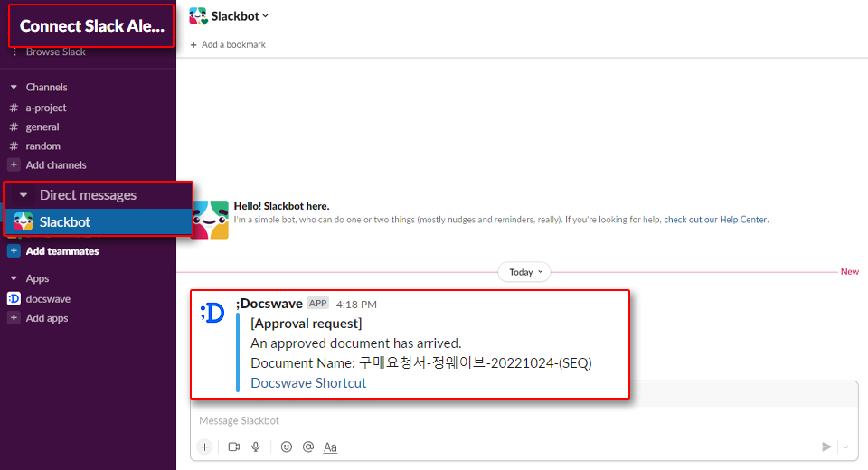Follow the Help Center link

743,220
